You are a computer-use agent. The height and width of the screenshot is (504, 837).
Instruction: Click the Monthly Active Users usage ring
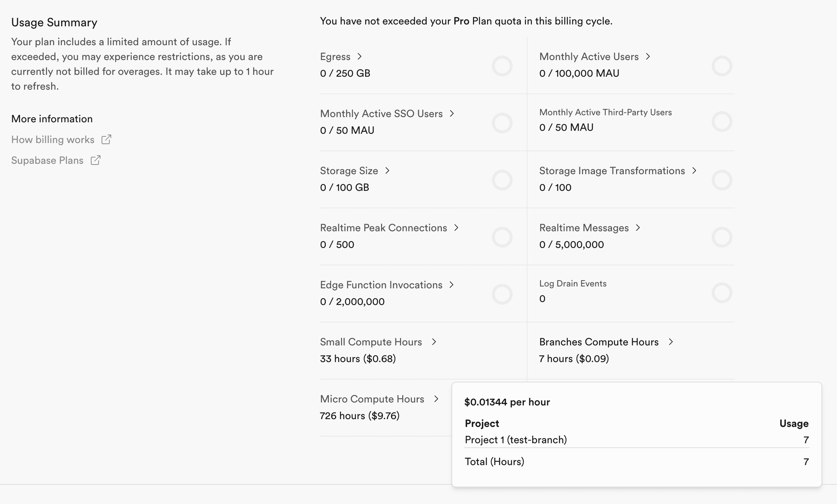[x=722, y=66]
